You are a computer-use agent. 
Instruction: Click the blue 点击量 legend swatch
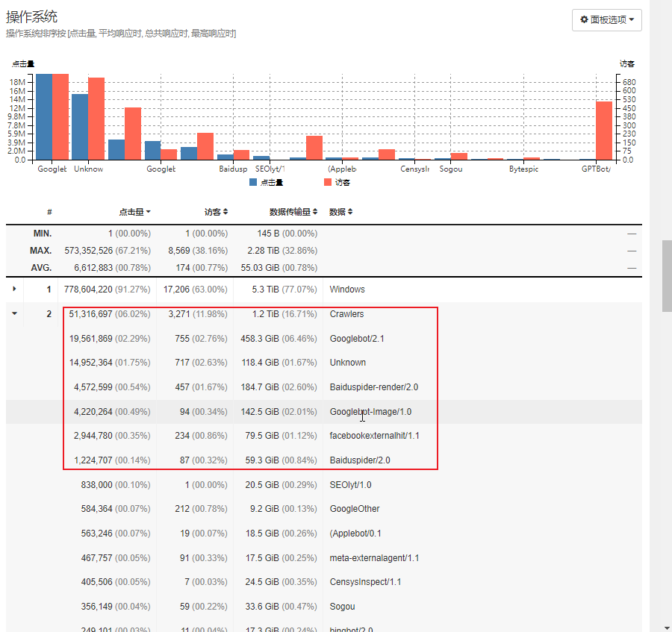254,182
